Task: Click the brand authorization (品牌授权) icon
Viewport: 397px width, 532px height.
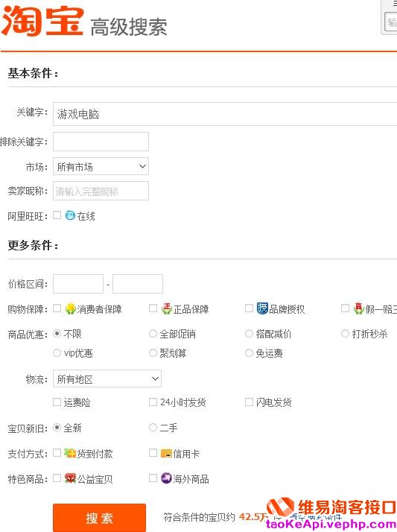Action: (x=262, y=308)
